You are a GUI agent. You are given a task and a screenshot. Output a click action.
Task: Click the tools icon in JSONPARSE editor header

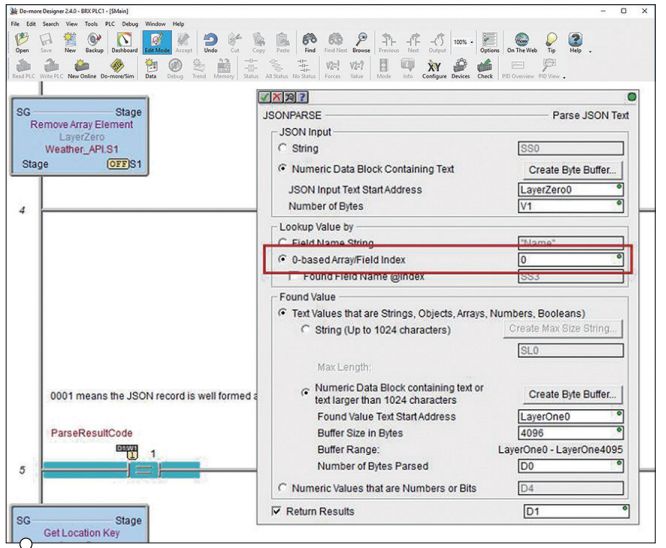290,97
